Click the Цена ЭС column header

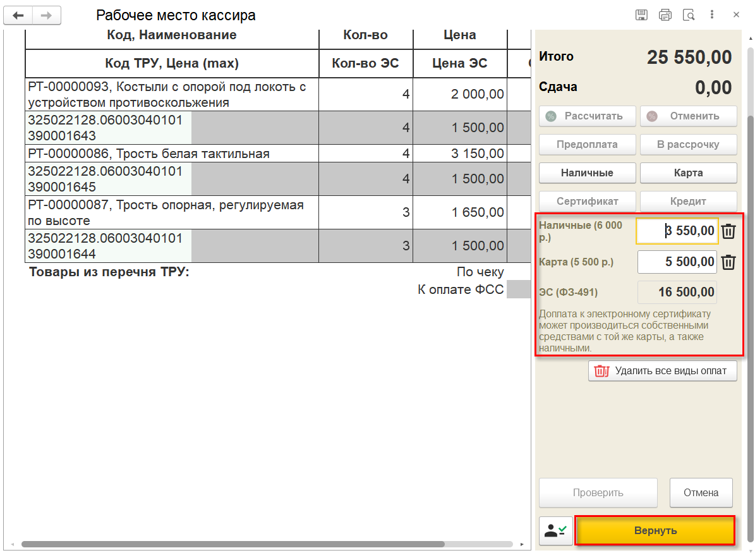(460, 63)
